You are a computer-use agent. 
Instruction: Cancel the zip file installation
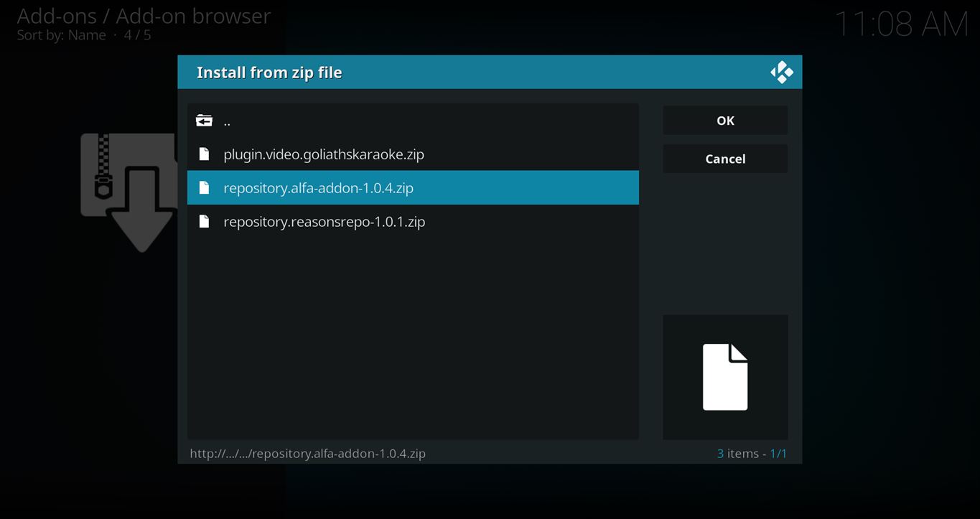click(x=724, y=159)
